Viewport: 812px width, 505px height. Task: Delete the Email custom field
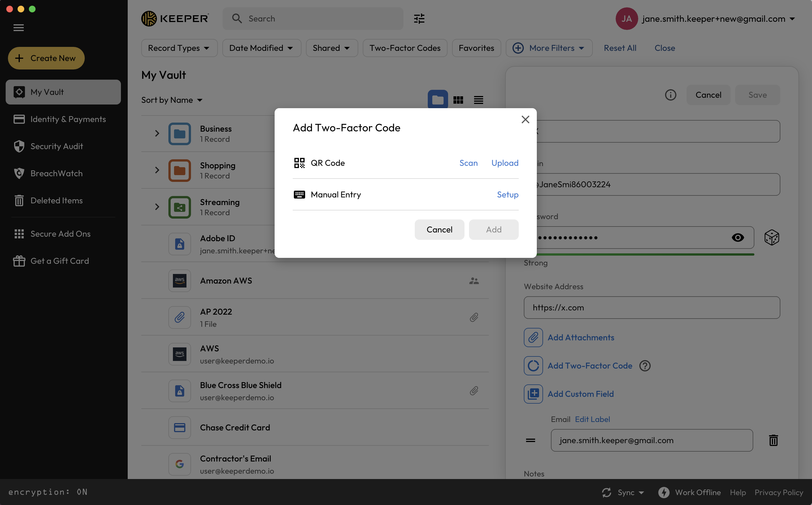(773, 440)
